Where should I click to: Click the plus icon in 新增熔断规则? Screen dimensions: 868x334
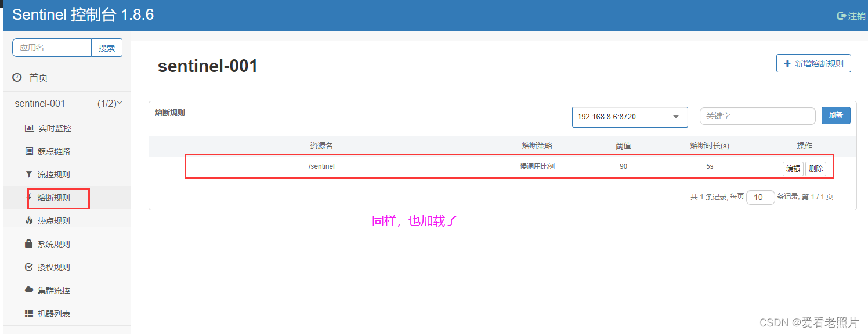tap(787, 64)
